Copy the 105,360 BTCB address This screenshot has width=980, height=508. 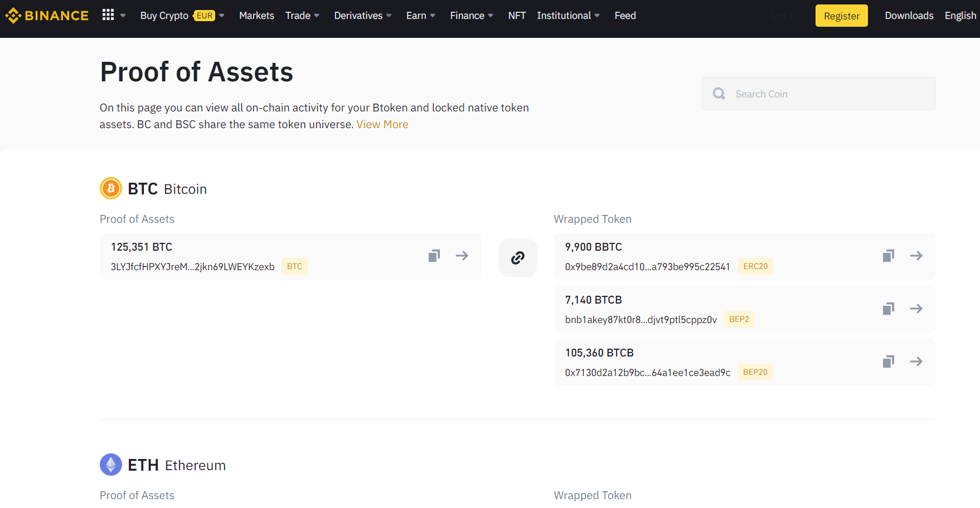pos(889,362)
